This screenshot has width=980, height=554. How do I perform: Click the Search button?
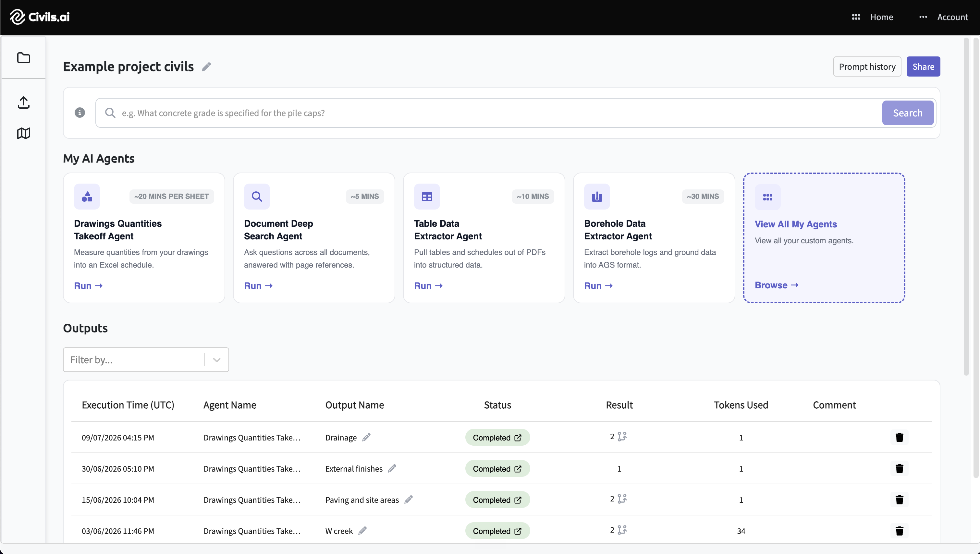click(x=908, y=113)
